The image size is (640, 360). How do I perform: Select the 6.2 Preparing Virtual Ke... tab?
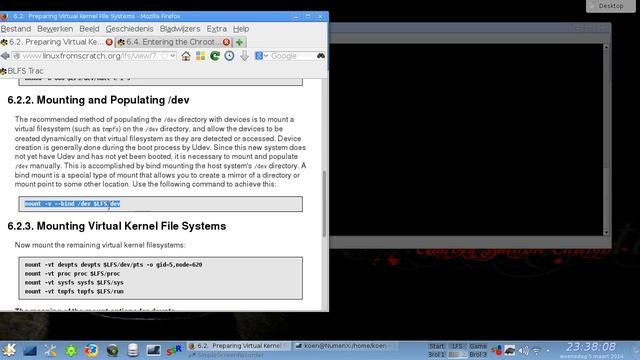click(x=56, y=42)
